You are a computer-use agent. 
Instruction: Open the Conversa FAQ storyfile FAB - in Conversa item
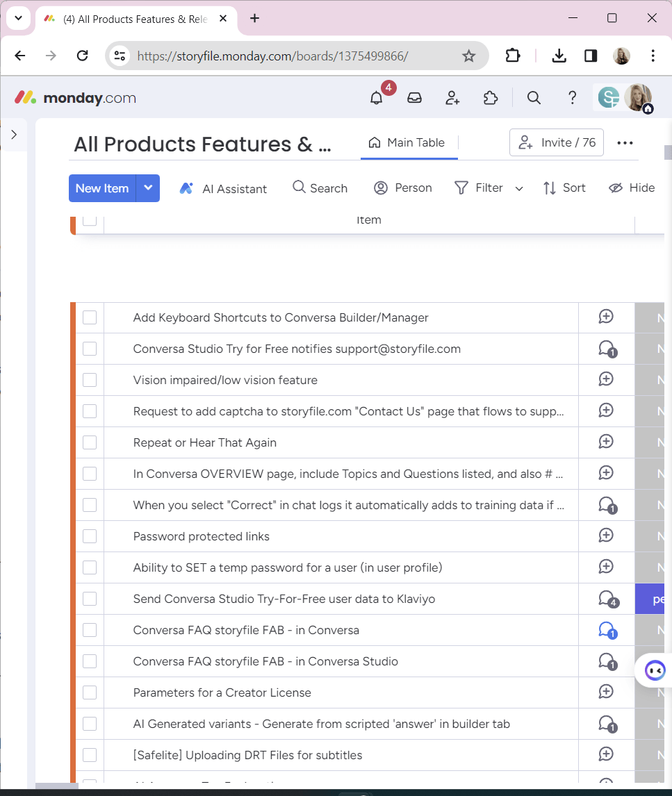pos(246,630)
